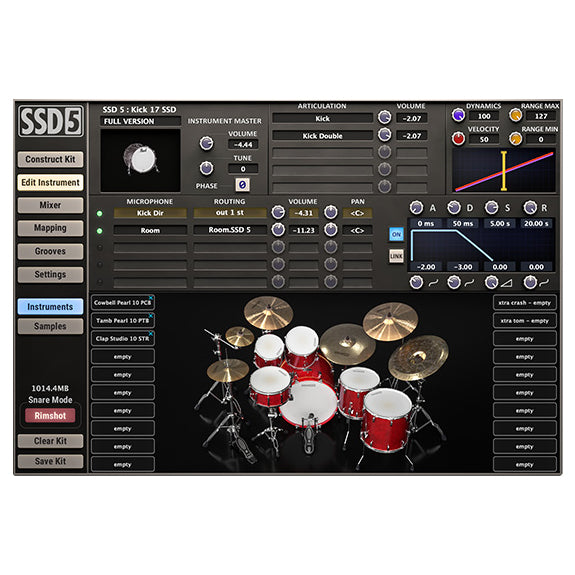The width and height of the screenshot is (575, 575).
Task: Adjust the Sustain (S) envelope knob
Action: (491, 208)
